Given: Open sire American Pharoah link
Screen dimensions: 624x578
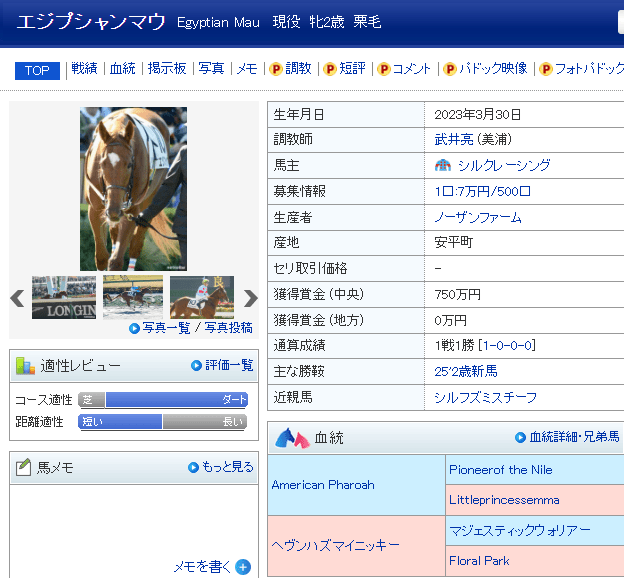Looking at the screenshot, I should [323, 485].
